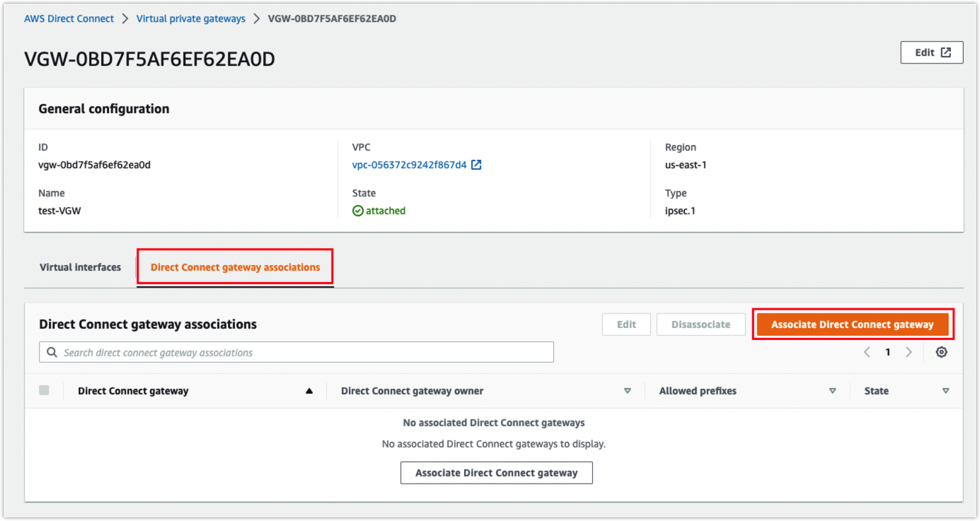
Task: Click General configuration heading
Action: 104,109
